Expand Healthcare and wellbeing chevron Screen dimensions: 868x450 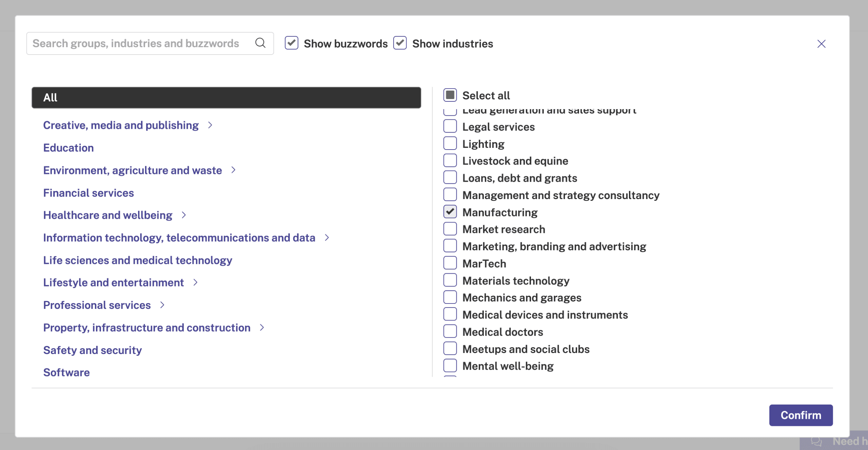(x=184, y=215)
